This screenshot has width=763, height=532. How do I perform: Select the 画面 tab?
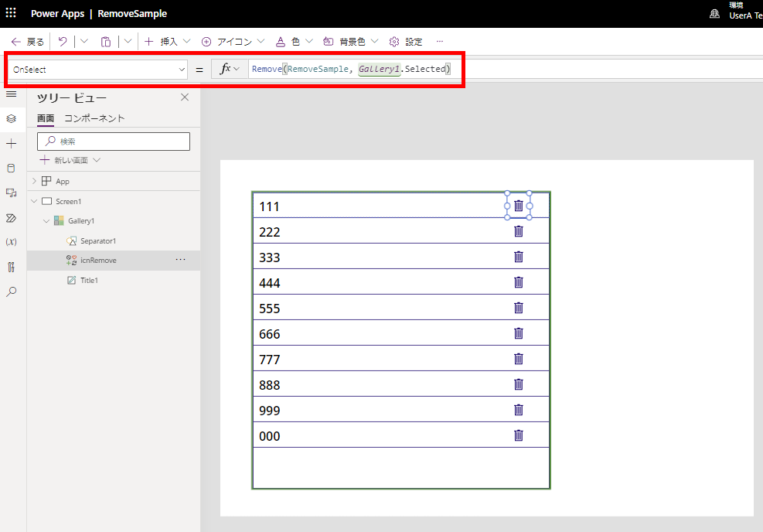(46, 118)
